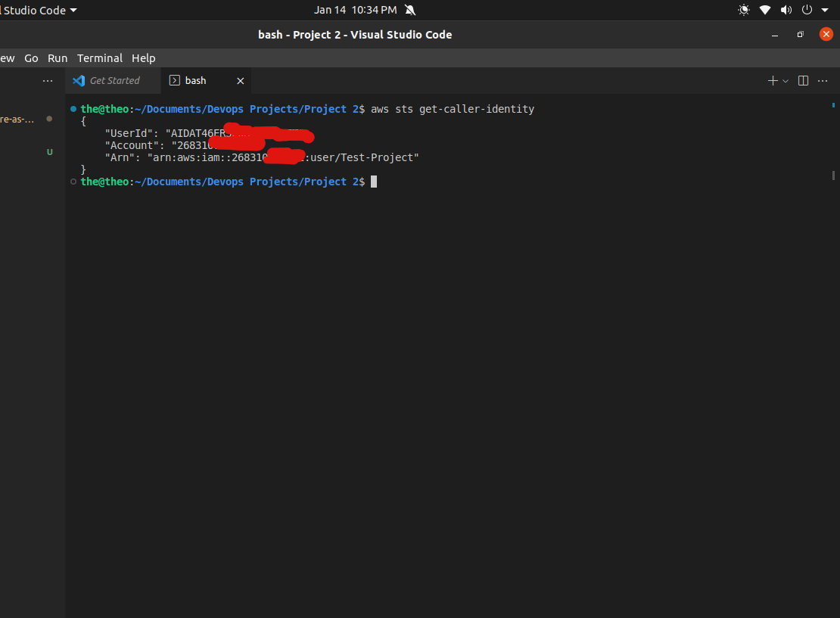Click the VS Code logo on Get Started tab
840x618 pixels.
click(79, 80)
